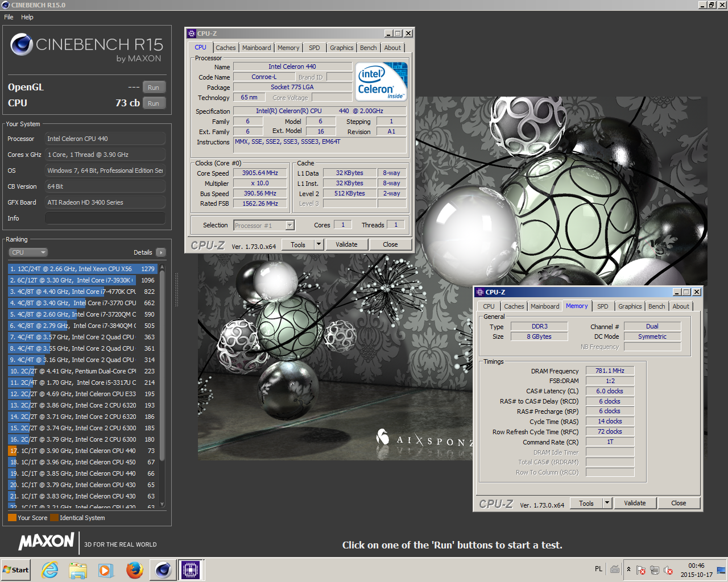Run the CPU benchmark
The height and width of the screenshot is (582, 728).
(154, 103)
